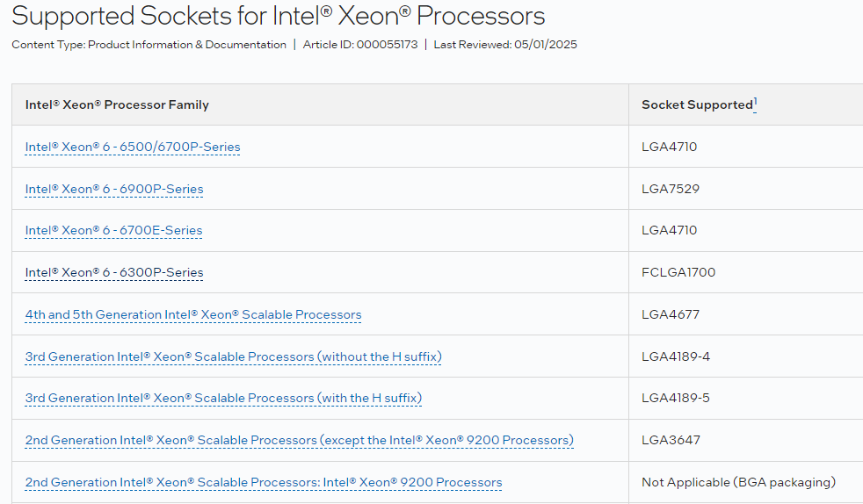Open 2nd Generation Xeon 9200 Processors link
Viewport: 863px width, 504px height.
(264, 482)
